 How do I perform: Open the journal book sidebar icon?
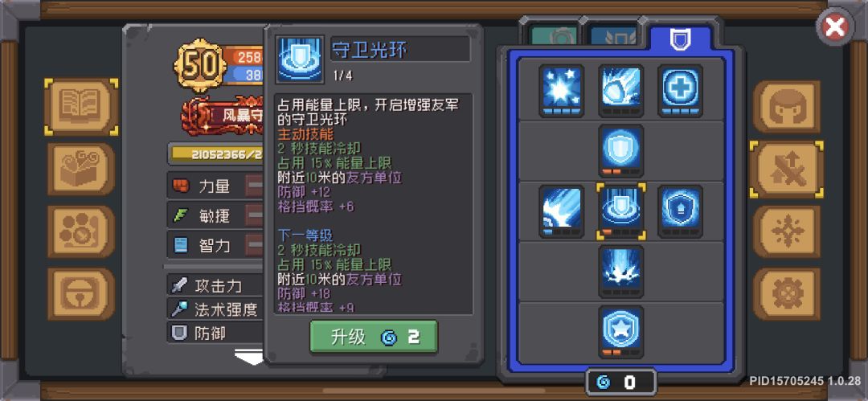[81, 106]
